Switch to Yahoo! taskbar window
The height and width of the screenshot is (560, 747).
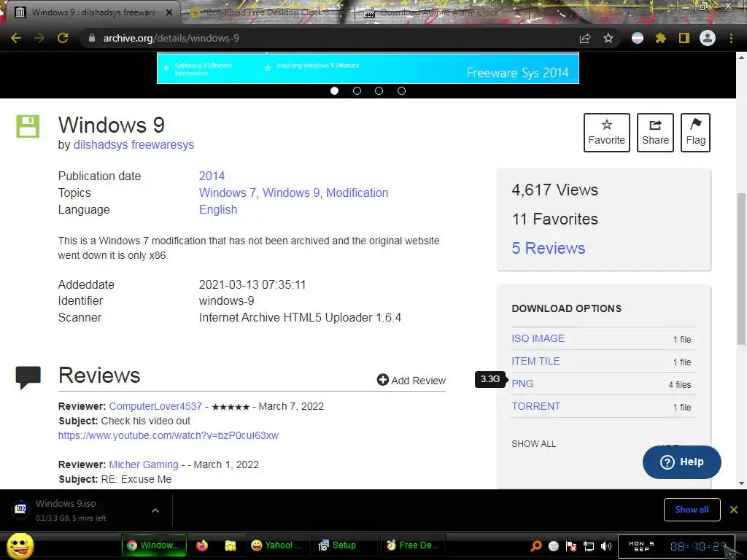pyautogui.click(x=278, y=545)
